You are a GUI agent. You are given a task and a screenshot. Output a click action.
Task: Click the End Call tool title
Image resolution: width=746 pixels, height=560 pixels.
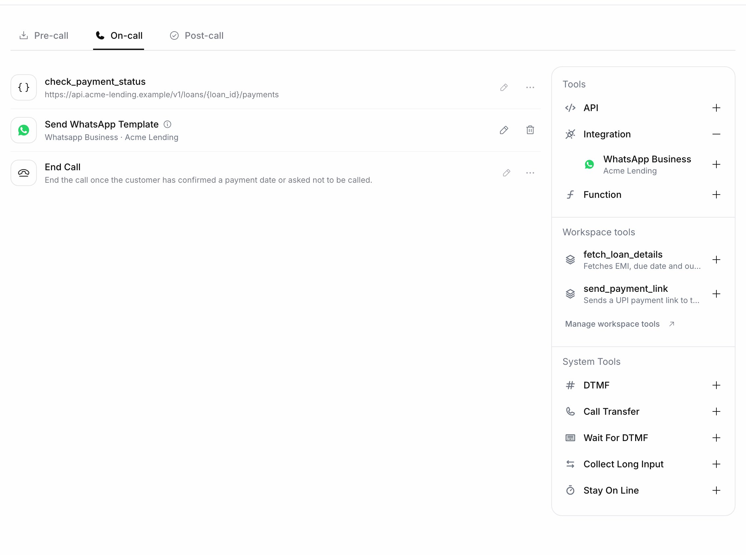(x=62, y=167)
